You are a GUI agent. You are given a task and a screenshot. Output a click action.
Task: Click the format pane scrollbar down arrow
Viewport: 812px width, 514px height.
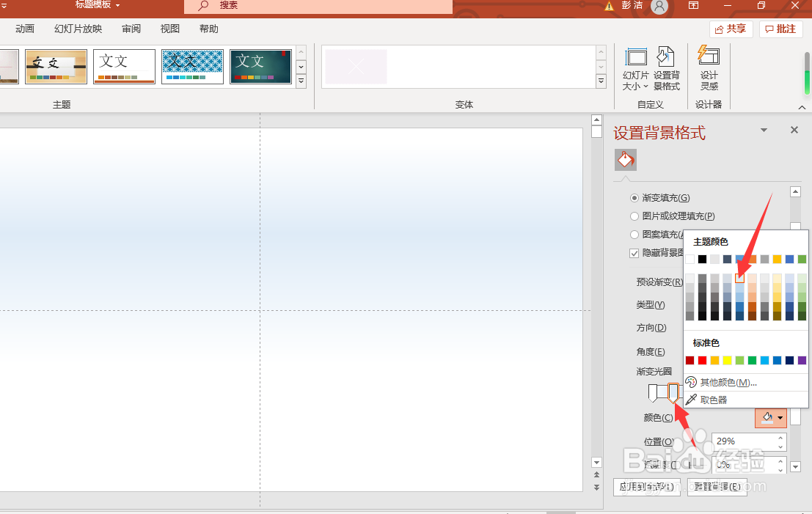pos(795,467)
